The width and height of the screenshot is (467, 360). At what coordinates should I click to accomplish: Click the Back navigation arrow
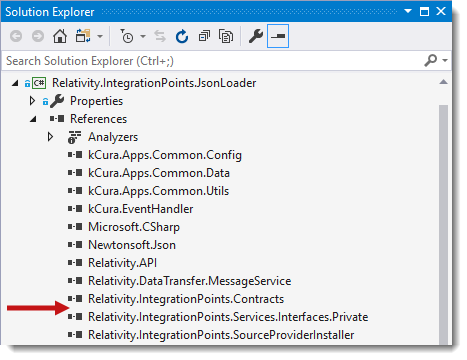click(16, 36)
